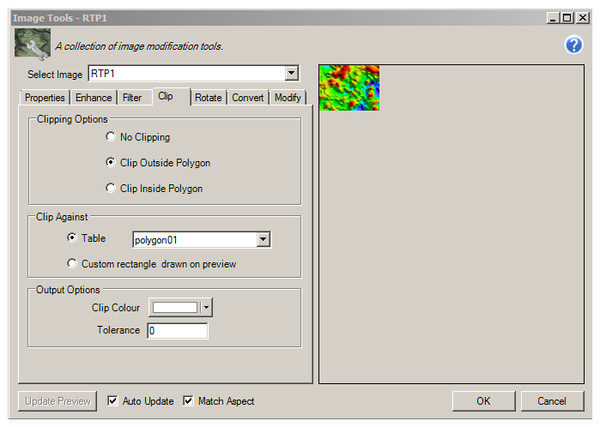The image size is (600, 427).
Task: Toggle the Match Aspect checkbox
Action: click(188, 401)
